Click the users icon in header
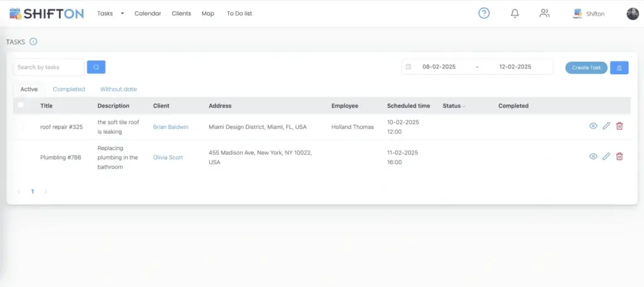Viewport: 644px width, 287px height. pos(545,13)
